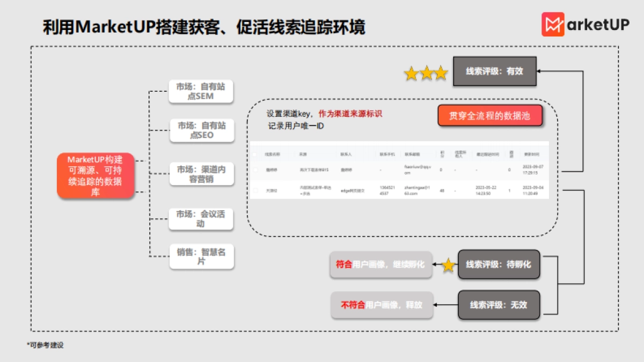Check the checkbox on the second lead row
Viewport: 644px width, 362px height.
[x=256, y=189]
